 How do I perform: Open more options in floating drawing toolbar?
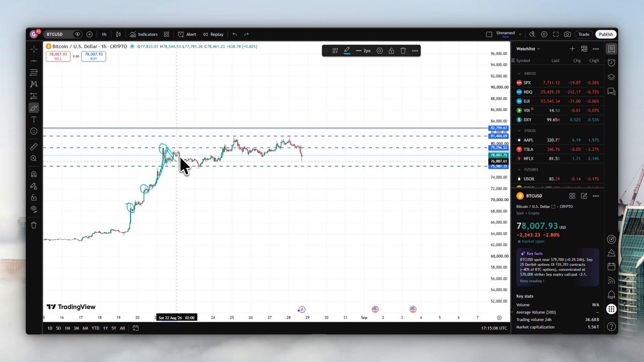coord(415,50)
